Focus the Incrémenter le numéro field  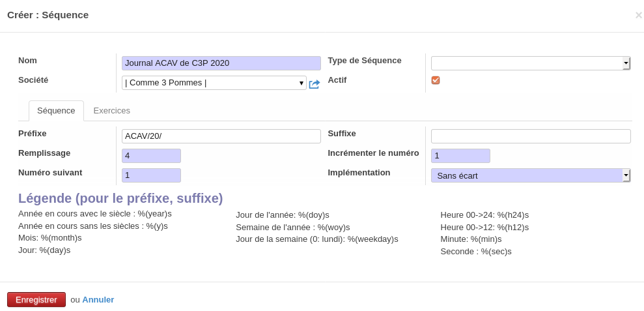(460, 156)
